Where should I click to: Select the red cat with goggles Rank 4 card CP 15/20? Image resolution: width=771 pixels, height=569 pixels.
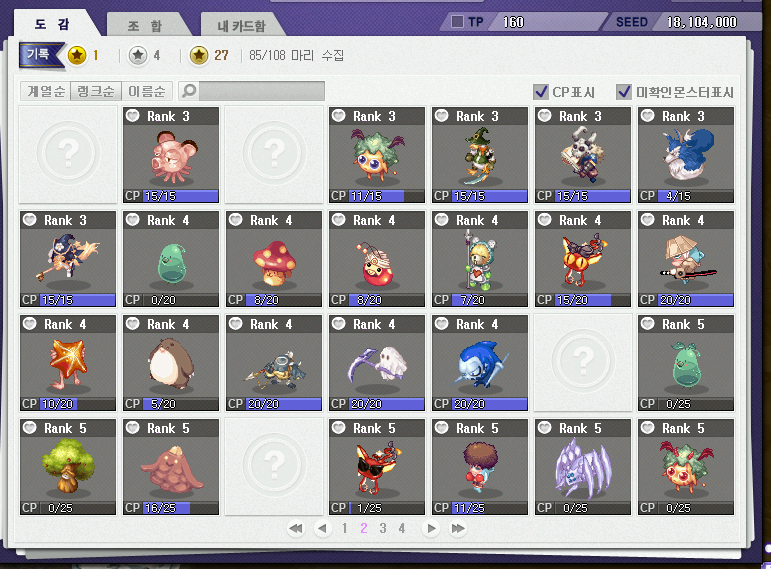(x=583, y=259)
